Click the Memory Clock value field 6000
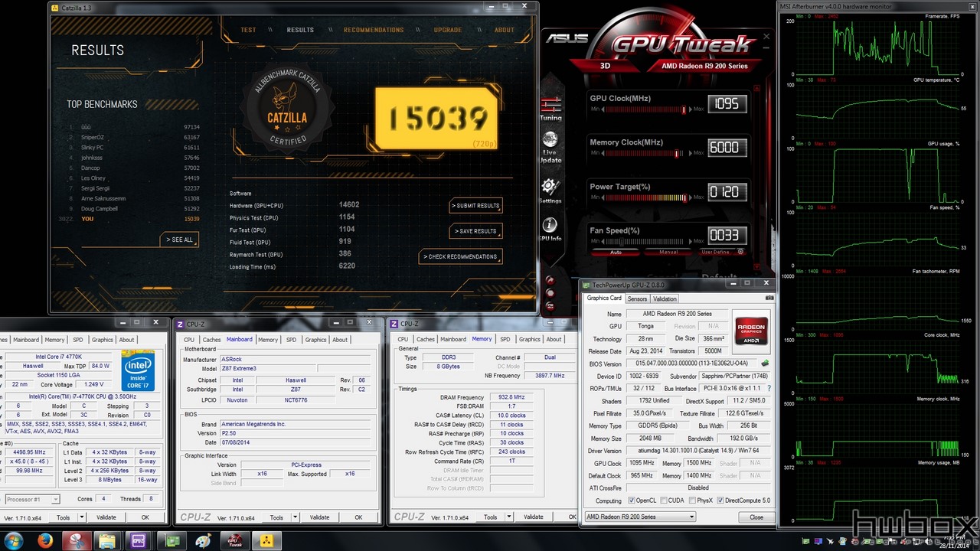 tap(727, 148)
